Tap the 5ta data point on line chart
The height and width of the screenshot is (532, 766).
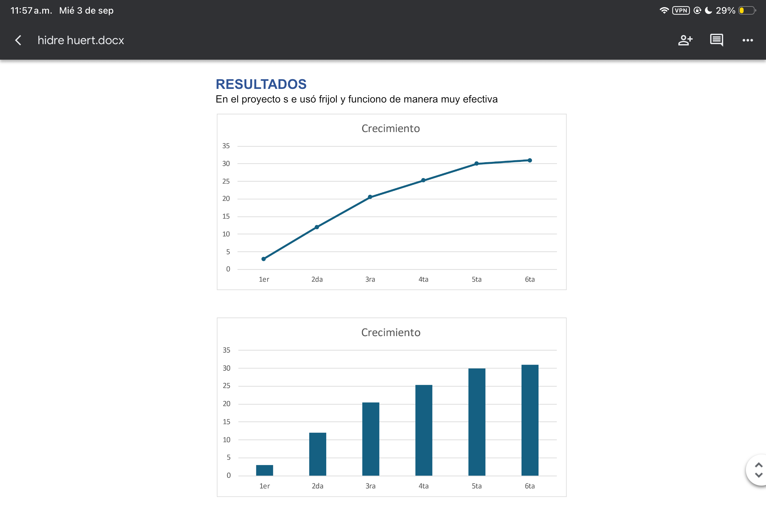pos(476,164)
